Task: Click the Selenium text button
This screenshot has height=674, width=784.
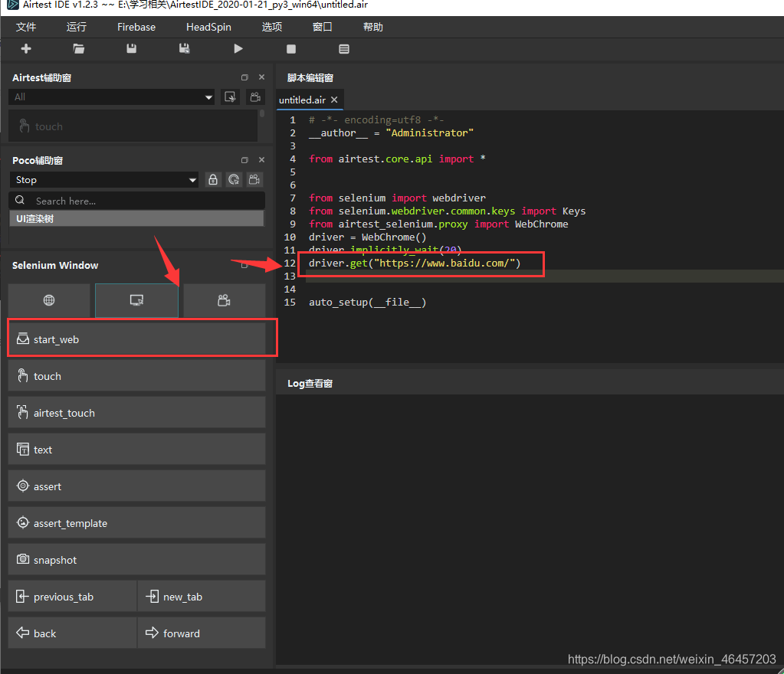Action: click(x=137, y=450)
